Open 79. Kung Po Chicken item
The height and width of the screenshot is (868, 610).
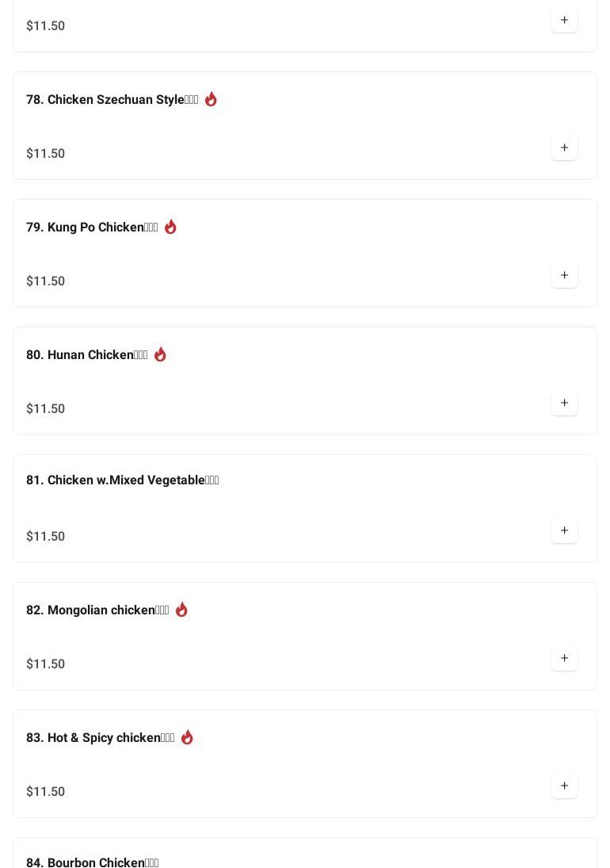click(92, 228)
